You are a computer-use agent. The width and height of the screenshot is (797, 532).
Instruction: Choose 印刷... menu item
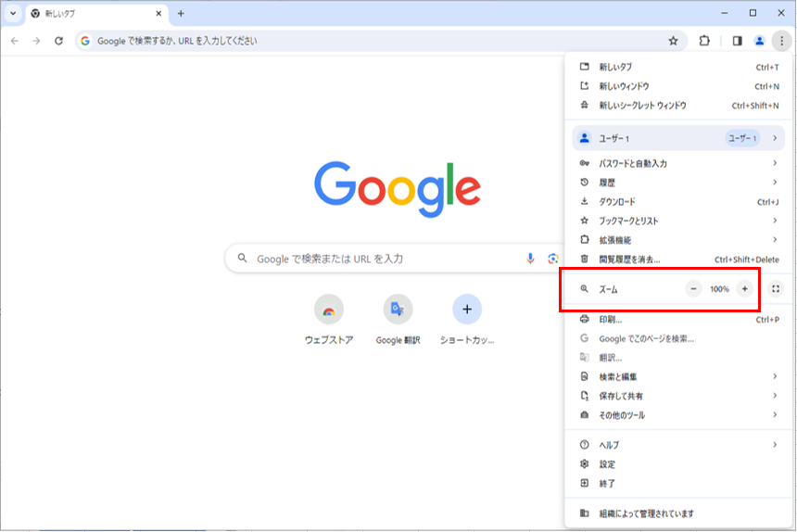679,320
